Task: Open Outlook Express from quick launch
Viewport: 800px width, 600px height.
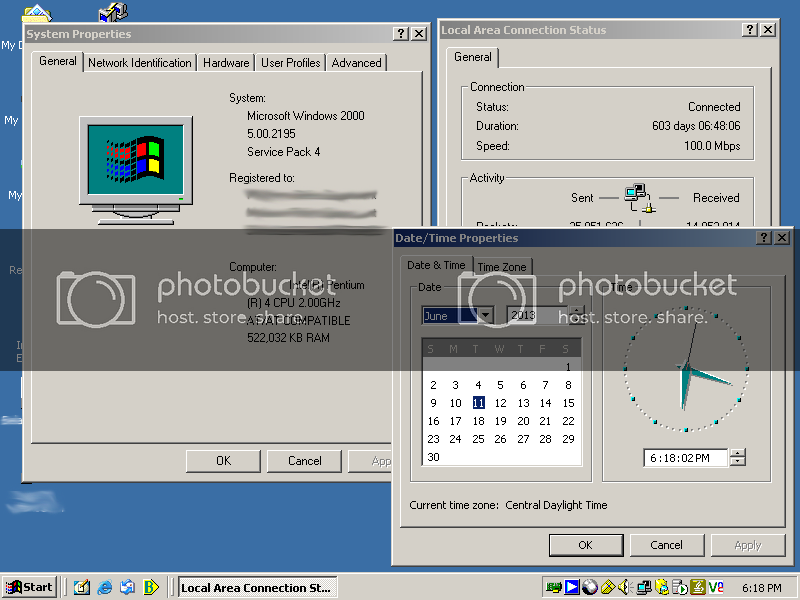Action: point(128,588)
